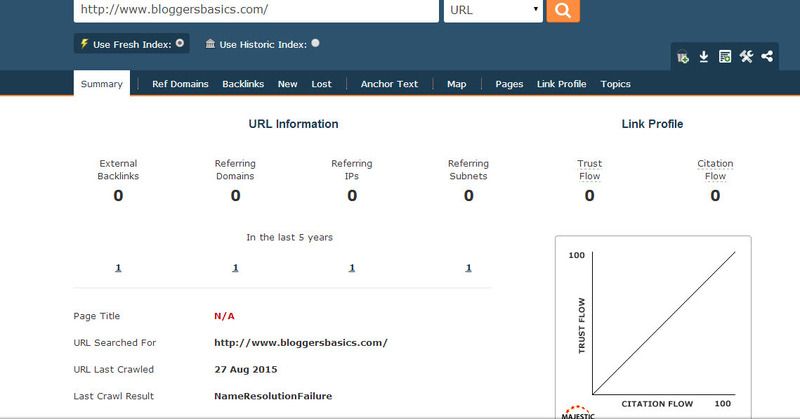This screenshot has width=800, height=419.
Task: Select the Use Fresh Index radio button
Action: click(180, 43)
